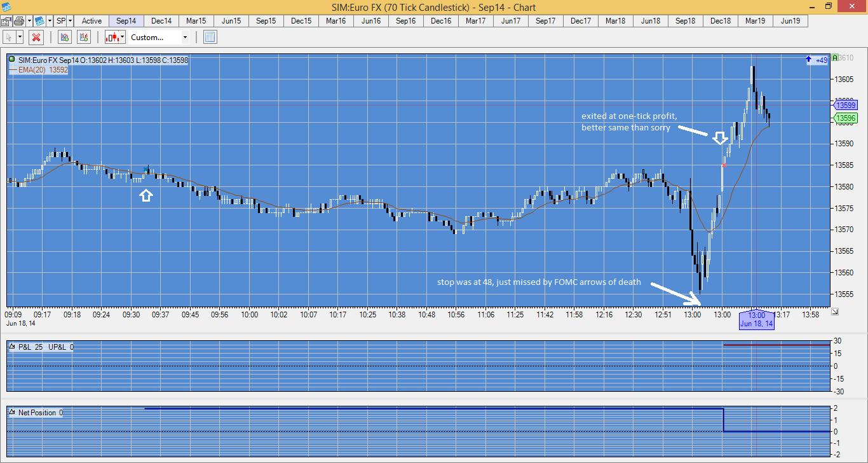Click the P&L indicator pane icon

point(11,347)
